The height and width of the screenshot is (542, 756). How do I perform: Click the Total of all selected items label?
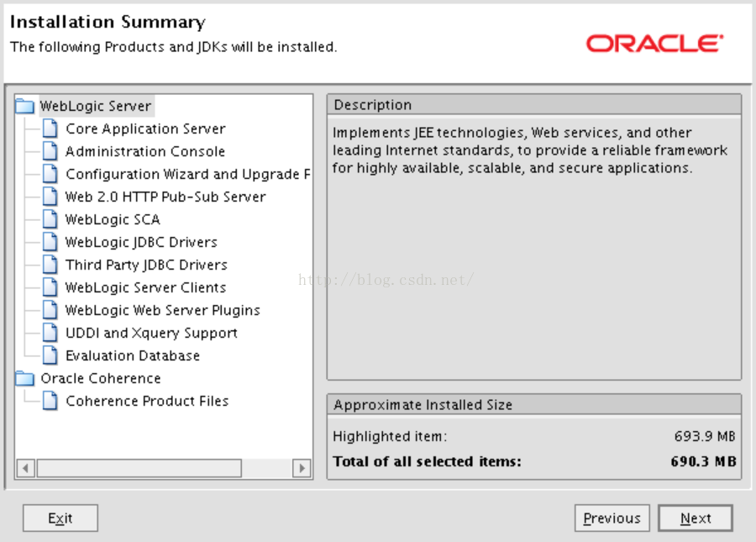coord(428,461)
